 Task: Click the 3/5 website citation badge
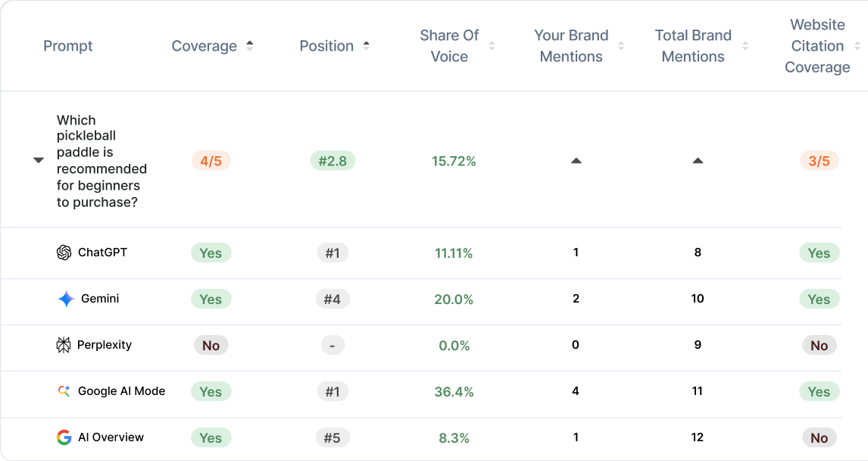point(819,162)
